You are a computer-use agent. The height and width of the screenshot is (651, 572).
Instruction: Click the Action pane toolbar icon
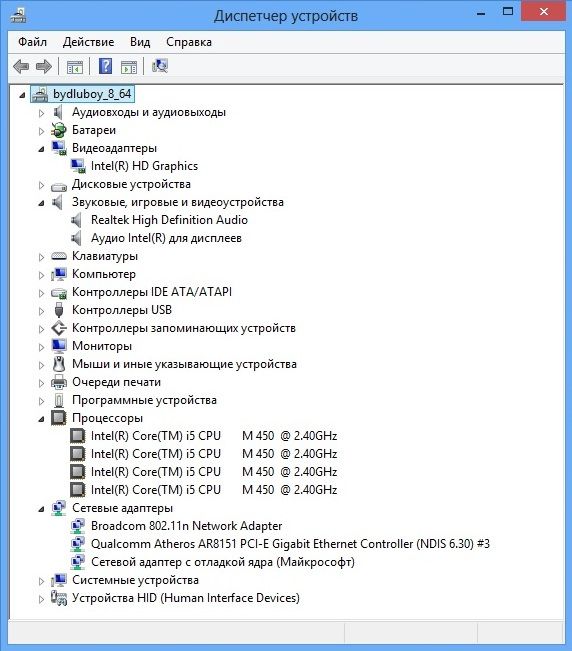129,67
